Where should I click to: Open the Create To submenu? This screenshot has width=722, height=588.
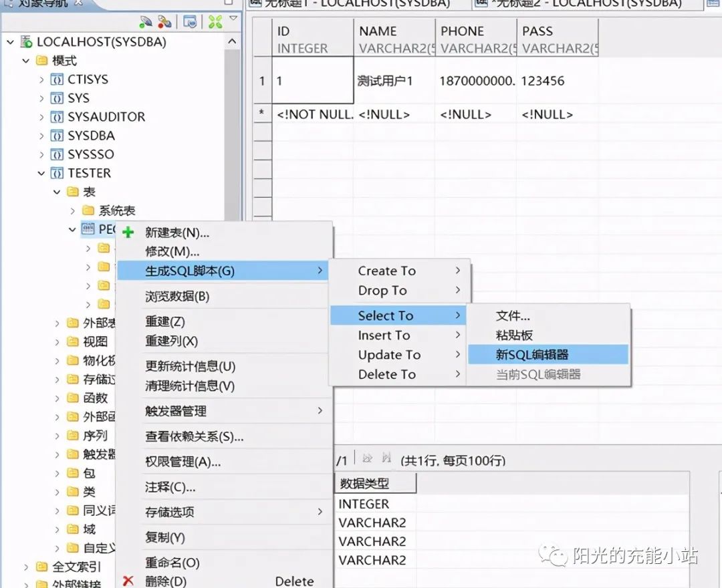pos(398,271)
